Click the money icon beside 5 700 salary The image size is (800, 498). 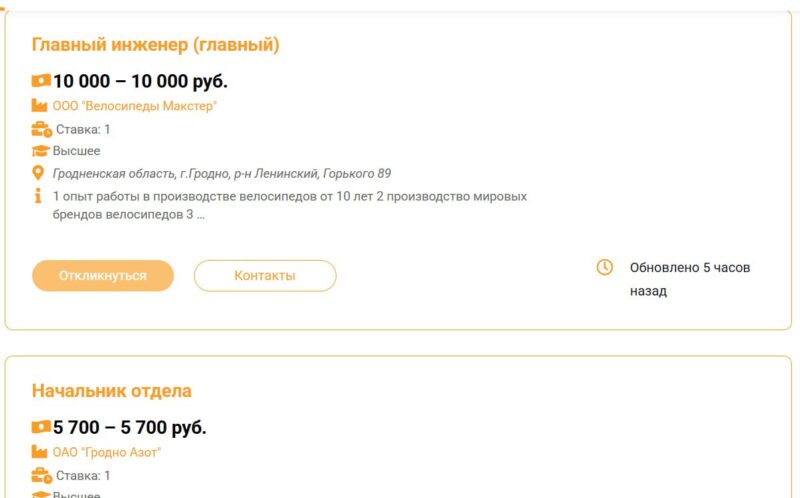point(41,427)
